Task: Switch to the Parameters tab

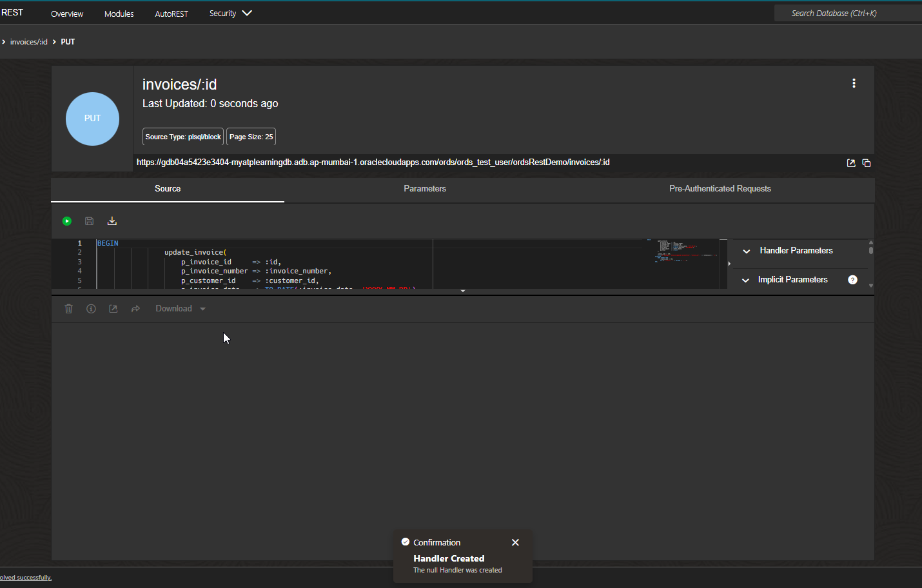Action: pyautogui.click(x=424, y=188)
